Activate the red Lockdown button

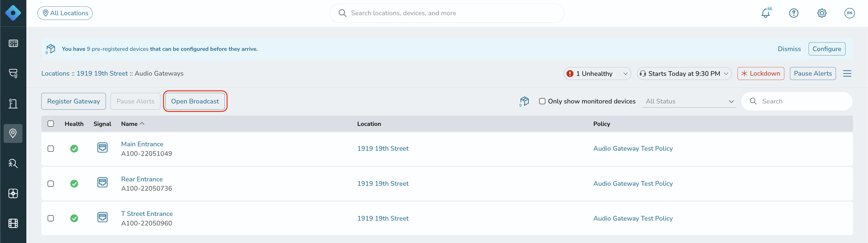click(x=761, y=73)
